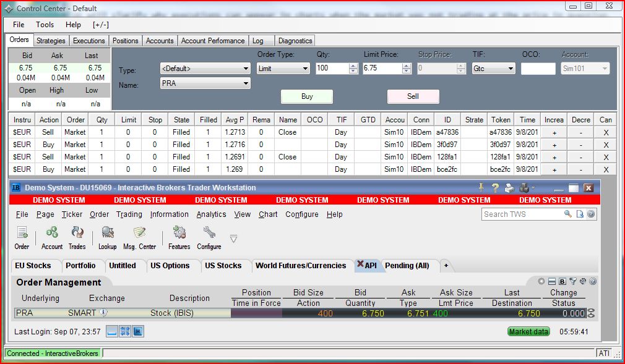This screenshot has width=625, height=364.
Task: Click - decrease for order 3f0d97
Action: 581,145
